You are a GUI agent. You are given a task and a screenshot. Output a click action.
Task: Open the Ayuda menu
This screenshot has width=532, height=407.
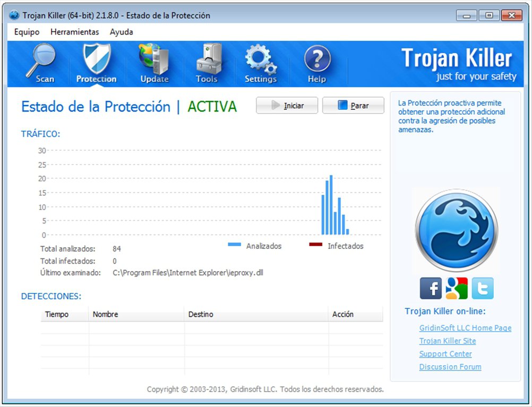pyautogui.click(x=121, y=32)
